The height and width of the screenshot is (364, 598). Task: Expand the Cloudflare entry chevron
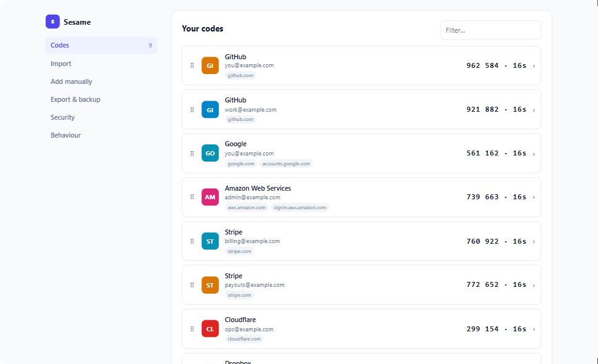click(x=534, y=329)
